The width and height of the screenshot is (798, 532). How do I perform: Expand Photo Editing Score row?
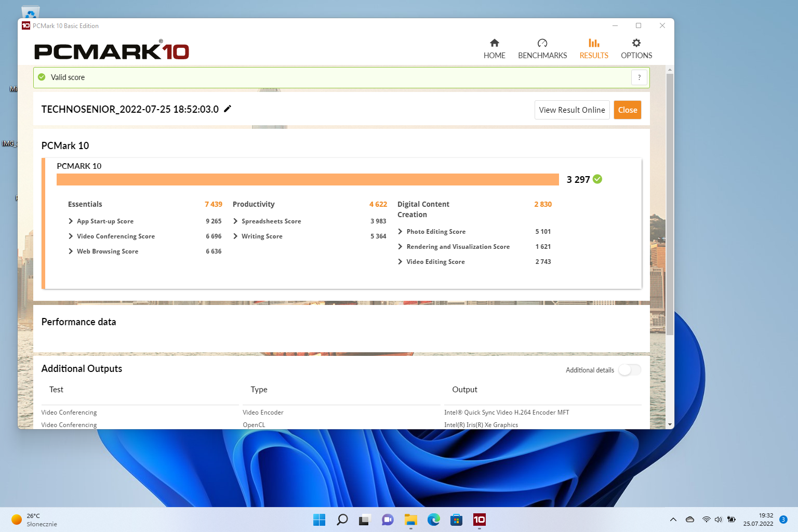(x=400, y=232)
